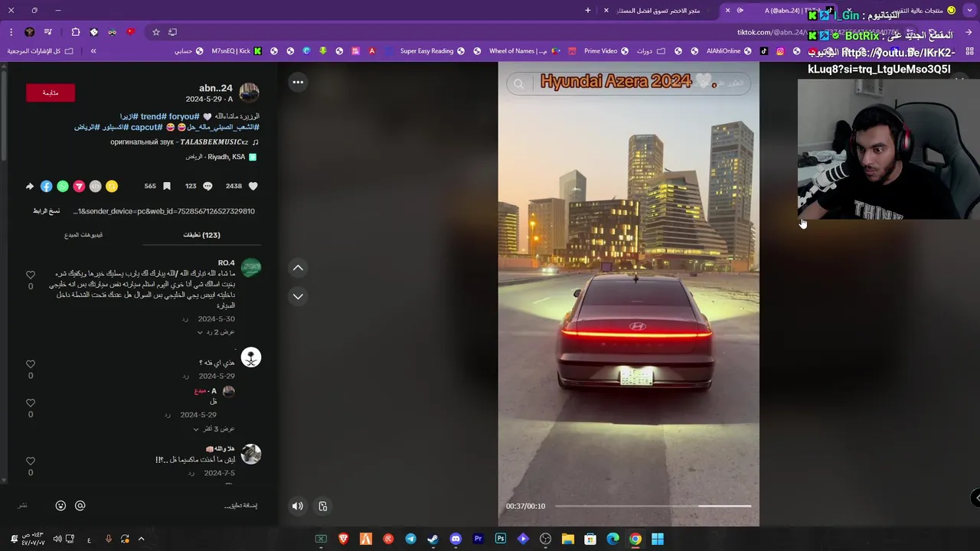Share the video with the arrow icon
Screen dimensions: 980x551
coord(30,186)
